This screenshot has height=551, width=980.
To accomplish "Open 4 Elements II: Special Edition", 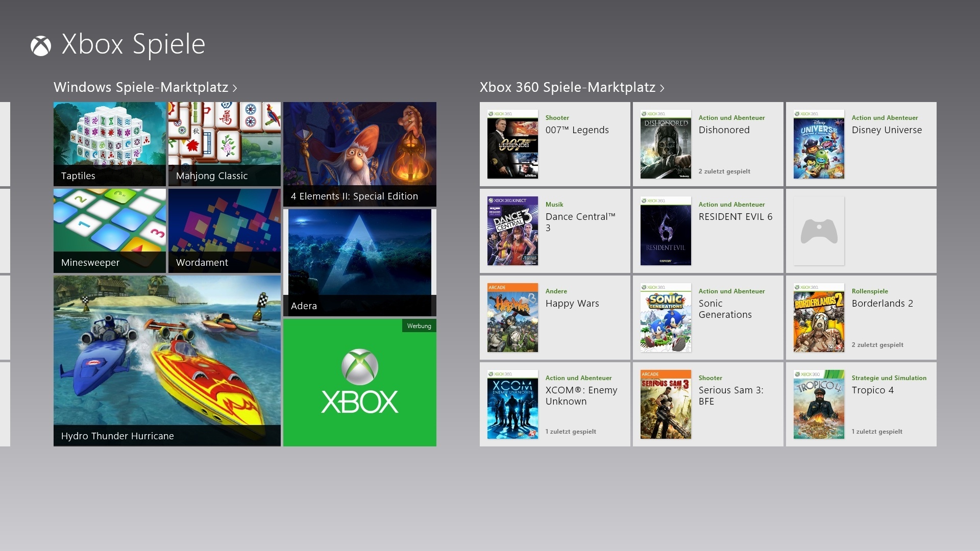I will click(x=360, y=154).
